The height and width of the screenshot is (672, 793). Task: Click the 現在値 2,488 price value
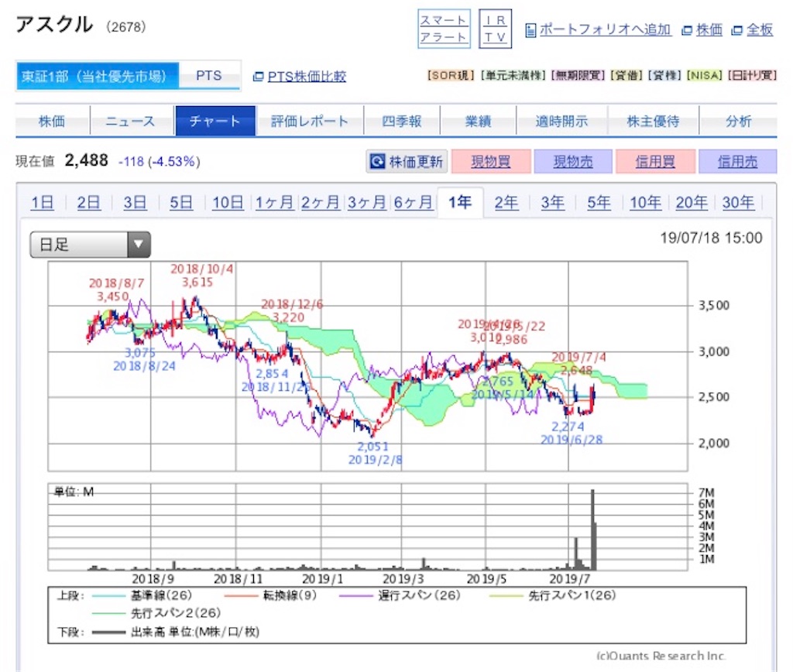[87, 161]
